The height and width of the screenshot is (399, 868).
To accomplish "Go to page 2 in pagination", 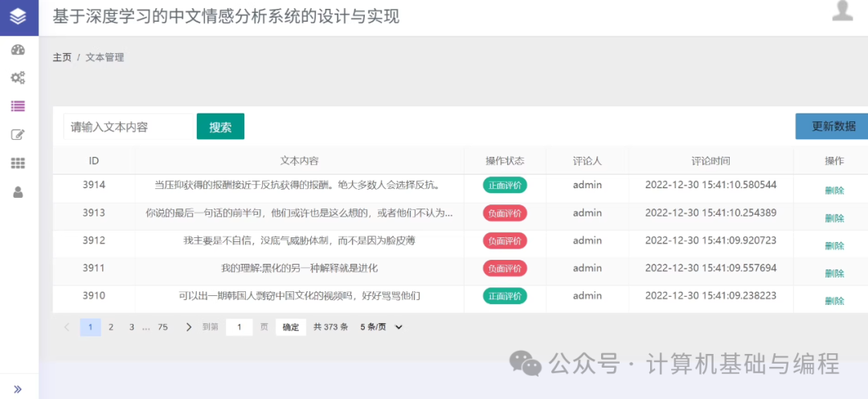I will 111,327.
